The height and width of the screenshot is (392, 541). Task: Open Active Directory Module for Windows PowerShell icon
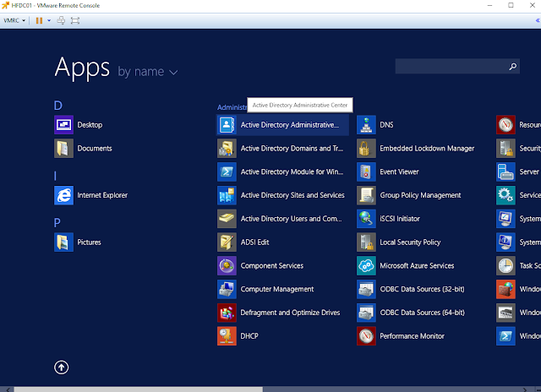pyautogui.click(x=227, y=171)
